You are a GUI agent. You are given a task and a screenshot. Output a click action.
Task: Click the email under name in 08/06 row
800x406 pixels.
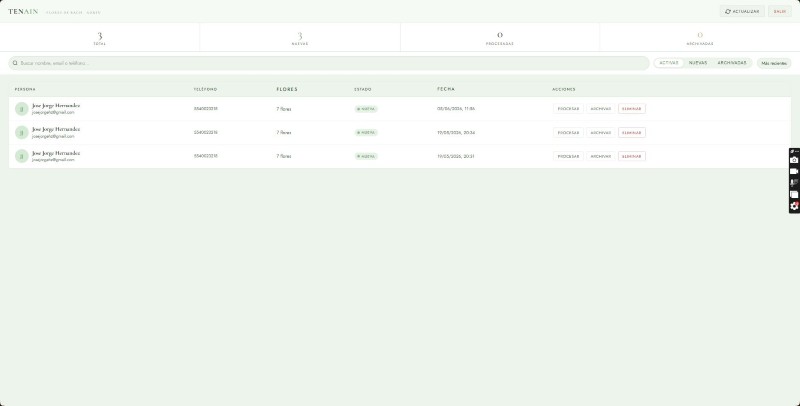[x=53, y=112]
